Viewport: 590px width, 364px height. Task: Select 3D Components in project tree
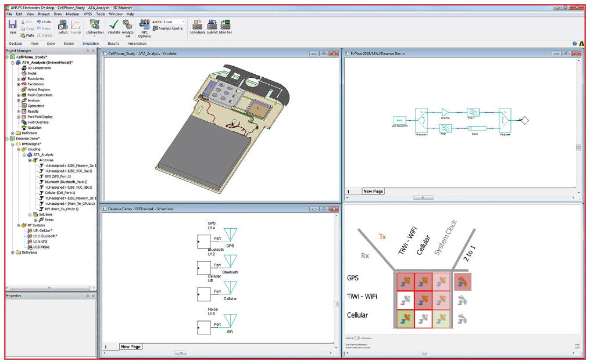click(39, 68)
